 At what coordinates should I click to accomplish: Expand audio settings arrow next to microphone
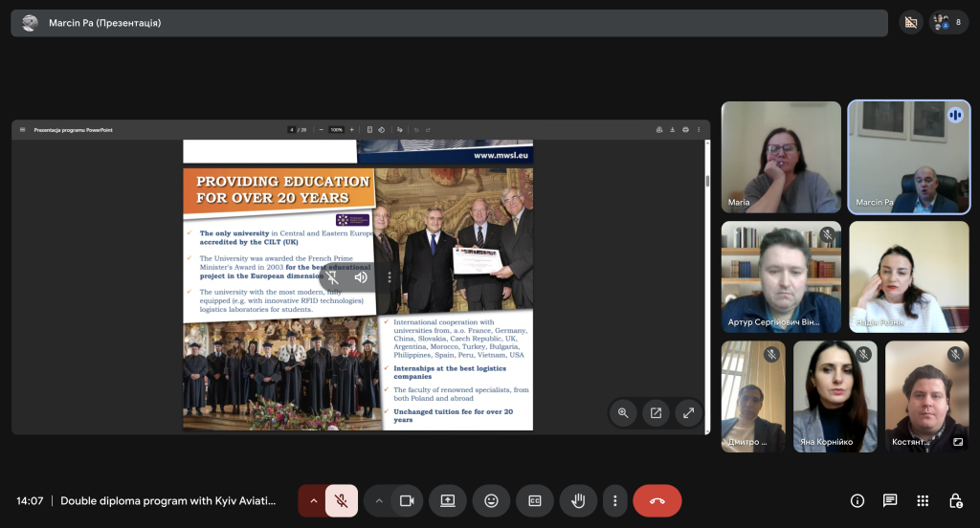click(313, 500)
